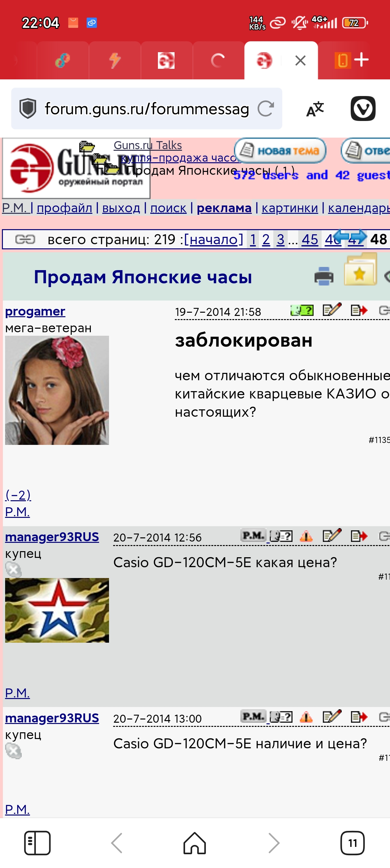Tap the shield icon in address bar
The image size is (390, 868).
(x=27, y=108)
